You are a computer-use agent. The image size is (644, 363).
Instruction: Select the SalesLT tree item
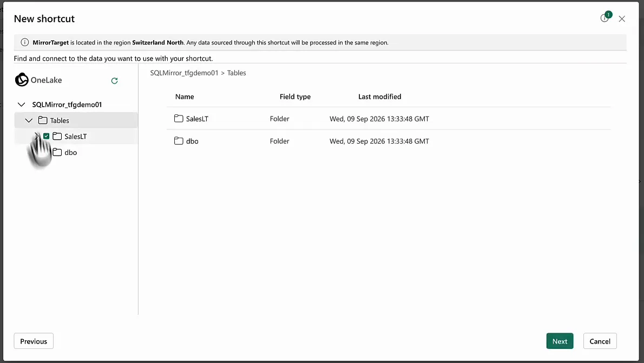[x=76, y=136]
